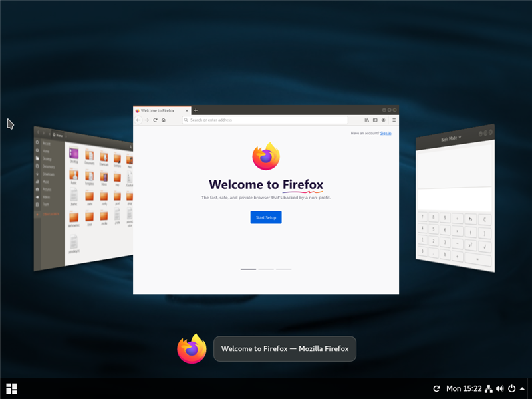Open the volume speaker tray icon
532x399 pixels.
point(500,388)
